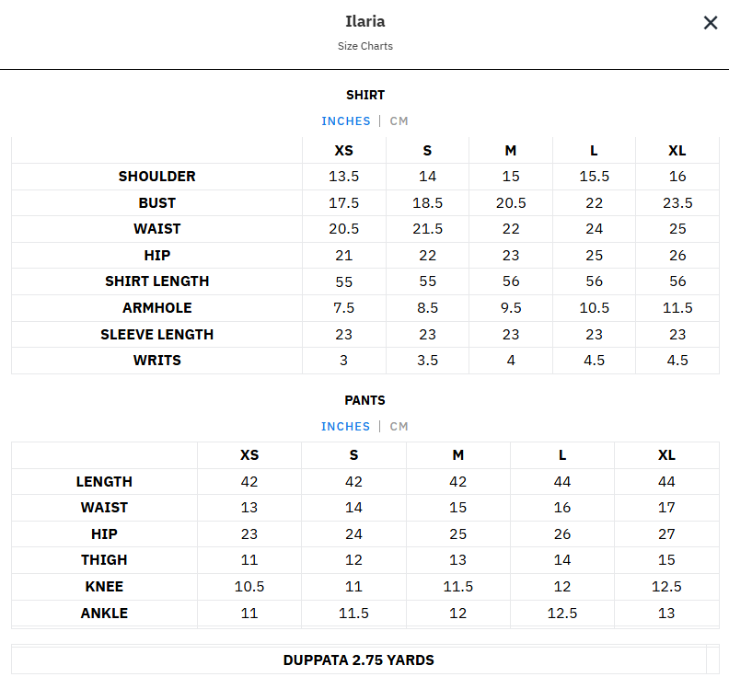Viewport: 729px width, 700px height.
Task: Click the SLEEVE LENGTH row label
Action: (156, 335)
